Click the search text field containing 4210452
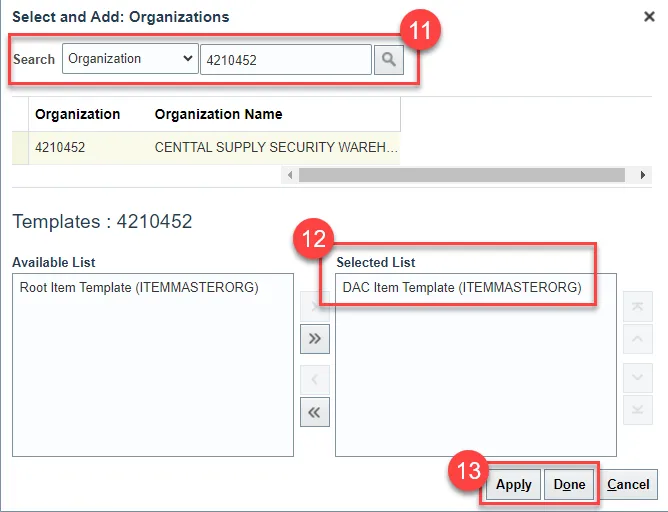Viewport: 668px width, 512px height. [x=285, y=60]
